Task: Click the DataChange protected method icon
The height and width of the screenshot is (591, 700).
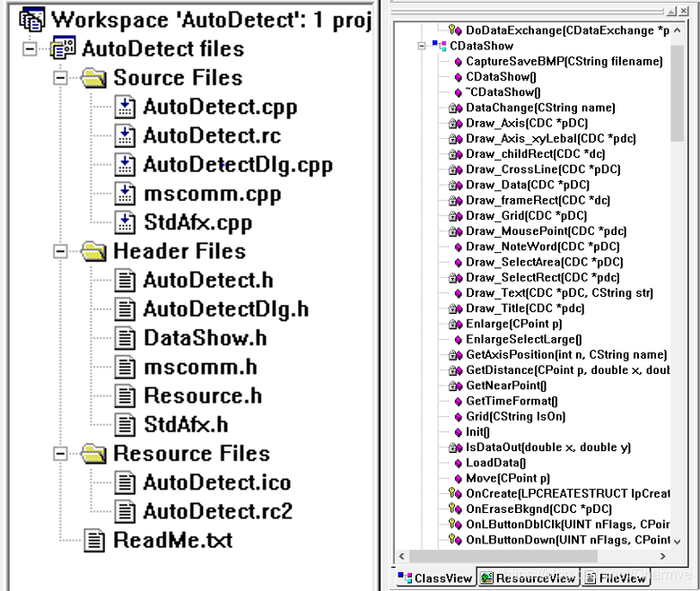Action: coord(455,108)
